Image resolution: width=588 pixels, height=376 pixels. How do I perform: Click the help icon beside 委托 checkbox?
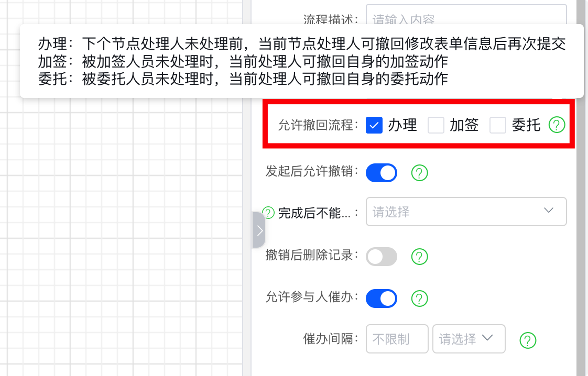coord(557,126)
